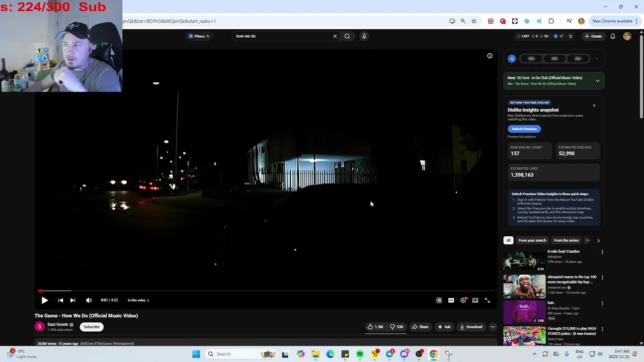
Task: Bookmark this page with the star
Action: [x=474, y=21]
